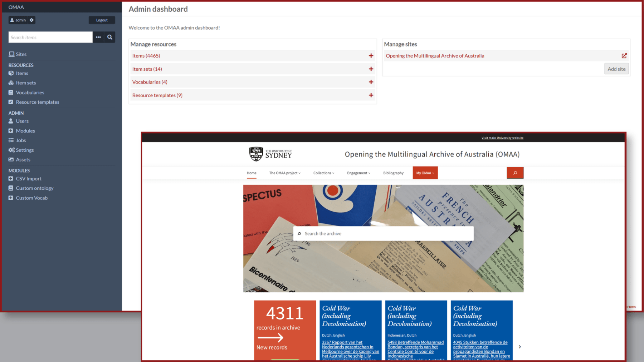
Task: Click the CSV Import plus icon
Action: tap(11, 179)
